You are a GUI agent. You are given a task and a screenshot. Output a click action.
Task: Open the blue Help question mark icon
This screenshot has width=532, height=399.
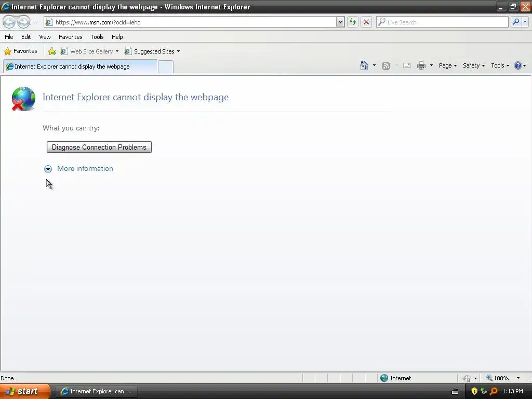[x=518, y=65]
